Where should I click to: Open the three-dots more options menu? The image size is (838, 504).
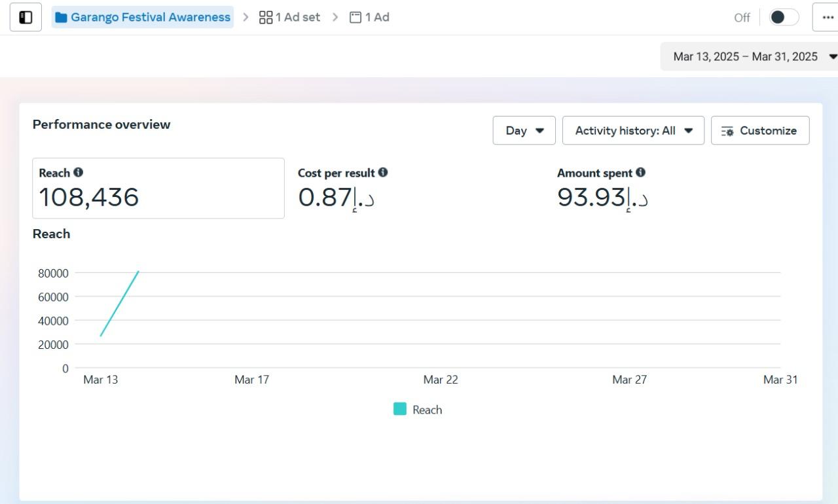coord(827,17)
